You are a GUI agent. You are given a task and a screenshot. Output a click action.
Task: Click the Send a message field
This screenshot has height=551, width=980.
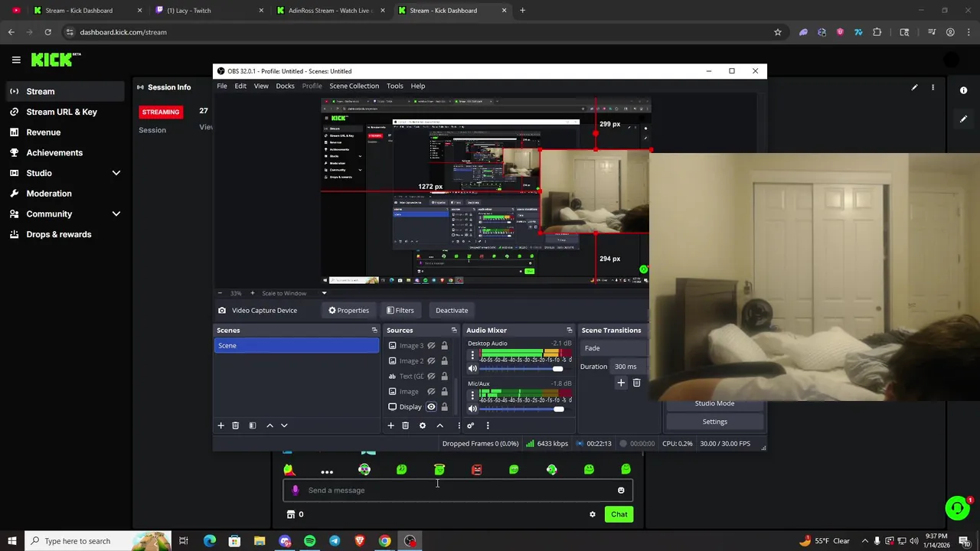click(458, 491)
